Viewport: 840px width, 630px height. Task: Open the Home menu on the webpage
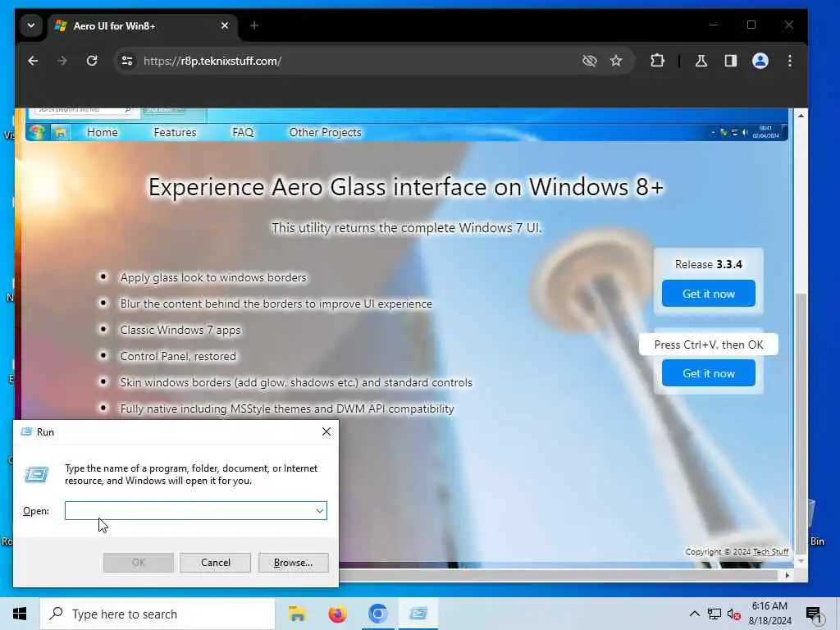pos(103,132)
